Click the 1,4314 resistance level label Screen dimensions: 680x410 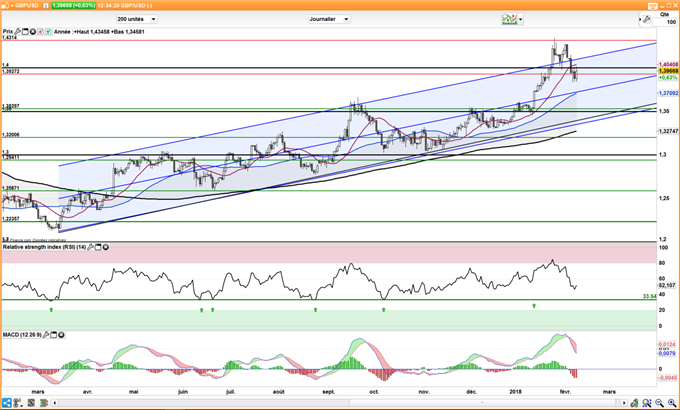pyautogui.click(x=10, y=38)
